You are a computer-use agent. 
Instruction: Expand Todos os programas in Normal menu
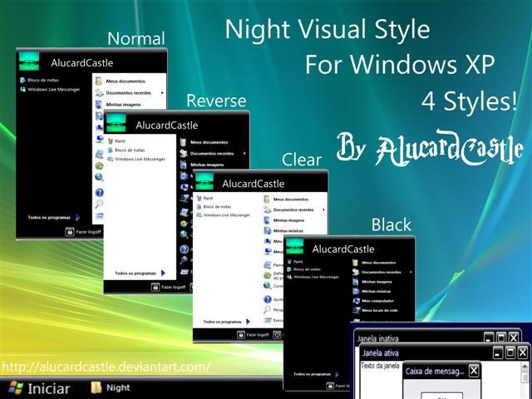pos(54,218)
